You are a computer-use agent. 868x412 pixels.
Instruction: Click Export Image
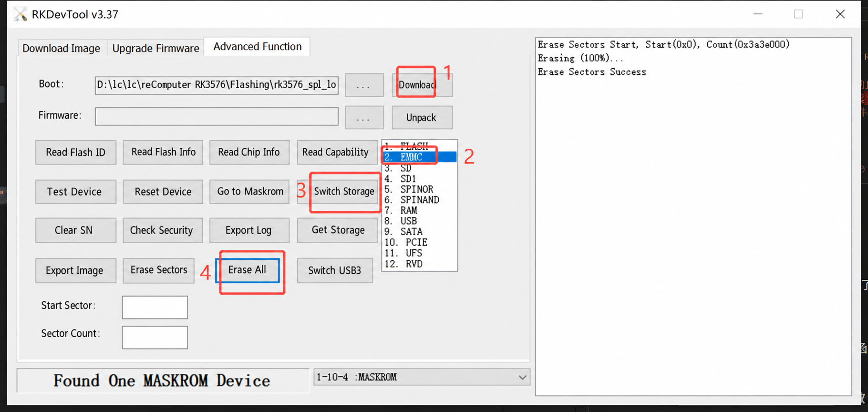click(x=76, y=270)
